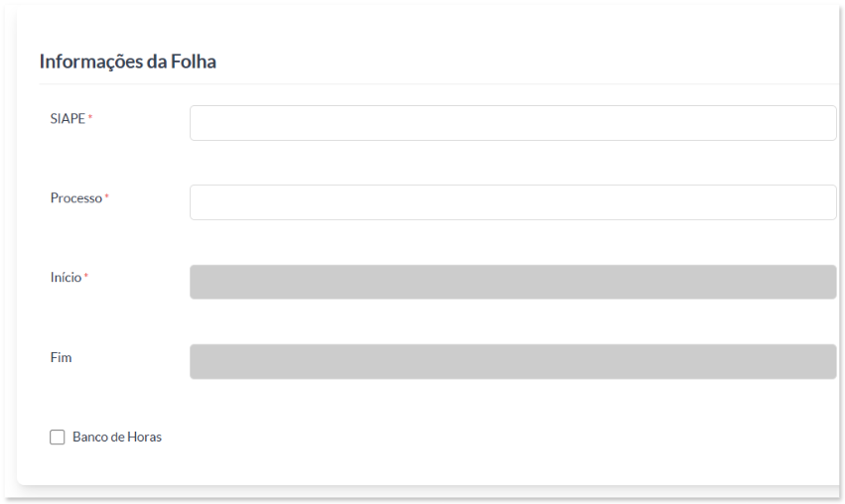The width and height of the screenshot is (845, 504).
Task: Click the Início field label
Action: pos(66,278)
